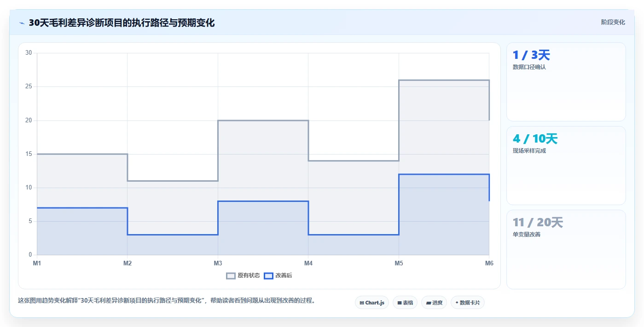The width and height of the screenshot is (644, 327).
Task: Open the 4 / 10天 现场采样完成 card
Action: click(566, 166)
